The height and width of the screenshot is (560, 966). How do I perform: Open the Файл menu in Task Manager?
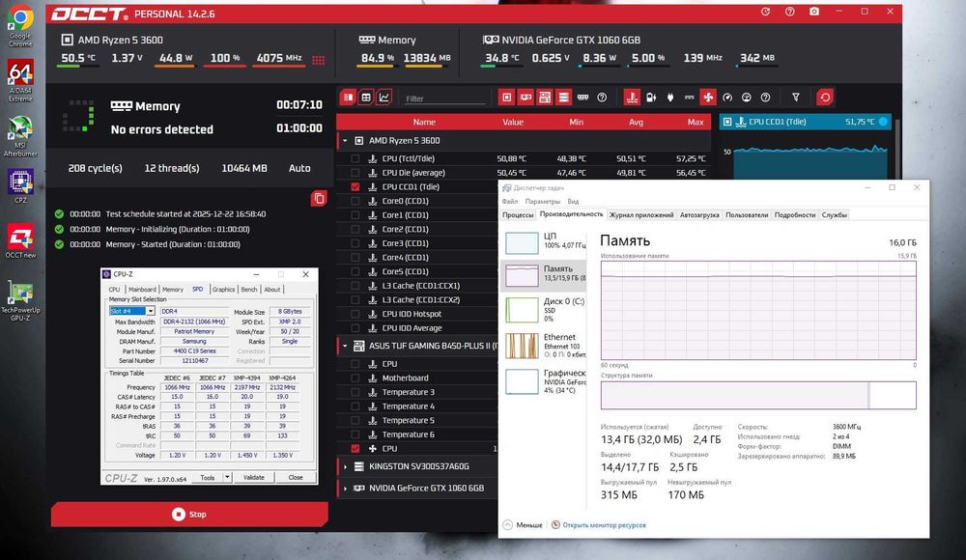click(509, 202)
